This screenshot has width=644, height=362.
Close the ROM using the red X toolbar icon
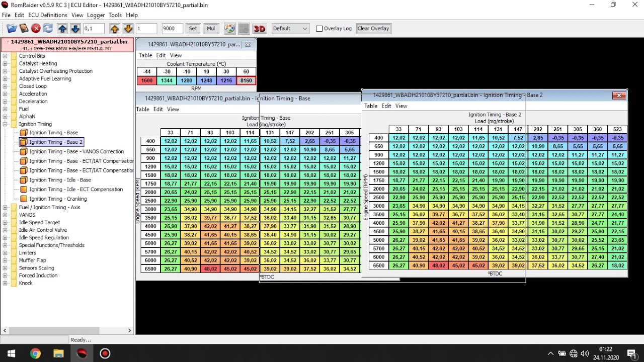point(36,29)
